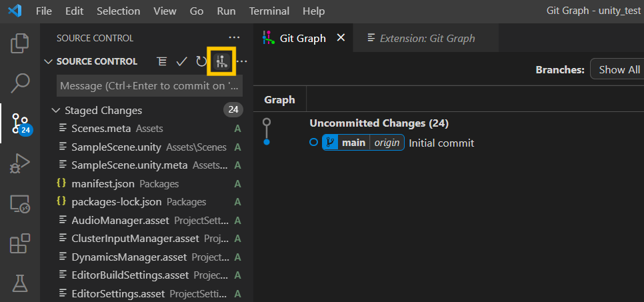Click the Refresh source control icon
This screenshot has height=302, width=644.
point(201,61)
